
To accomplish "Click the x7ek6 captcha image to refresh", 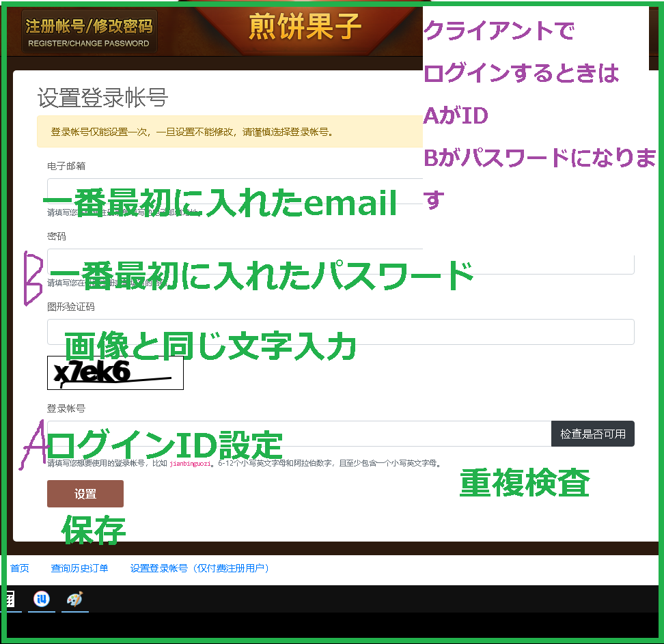I will click(x=115, y=373).
